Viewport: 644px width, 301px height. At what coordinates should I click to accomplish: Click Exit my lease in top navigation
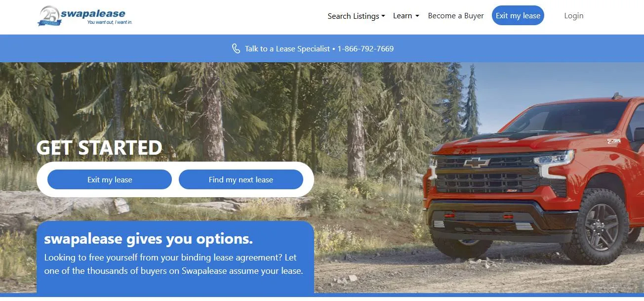[518, 15]
